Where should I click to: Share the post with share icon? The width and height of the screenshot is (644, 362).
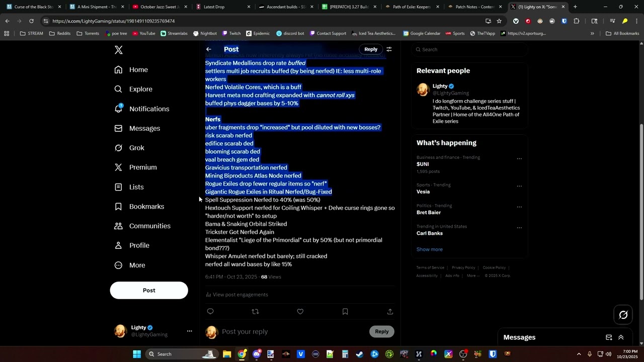point(390,312)
